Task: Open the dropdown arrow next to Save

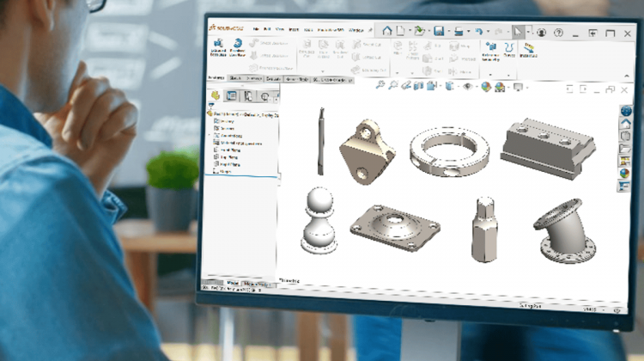Action: click(x=448, y=32)
